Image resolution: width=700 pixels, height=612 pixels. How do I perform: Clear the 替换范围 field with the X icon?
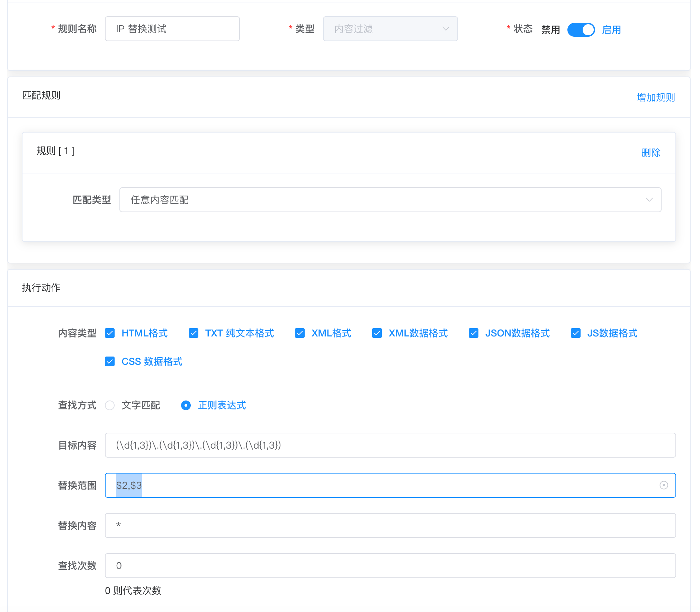pyautogui.click(x=664, y=485)
